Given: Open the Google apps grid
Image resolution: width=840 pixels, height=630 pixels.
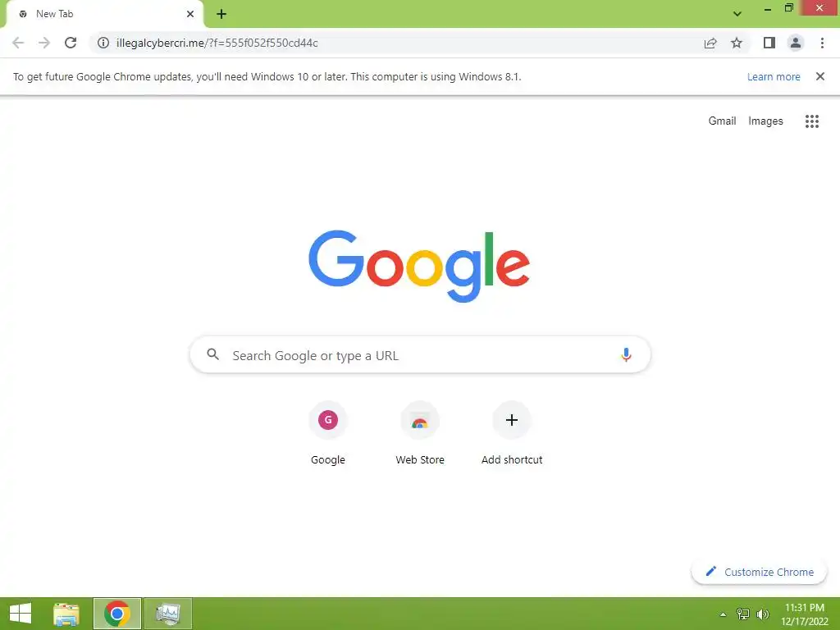Looking at the screenshot, I should point(812,121).
